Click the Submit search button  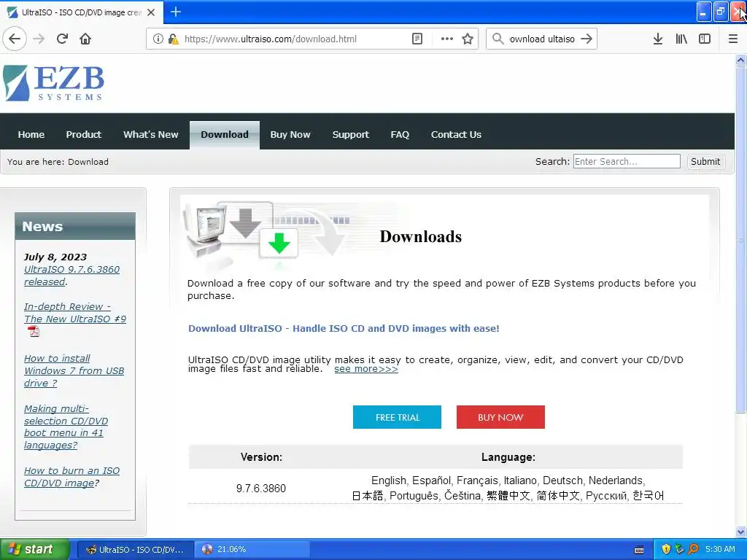coord(705,161)
